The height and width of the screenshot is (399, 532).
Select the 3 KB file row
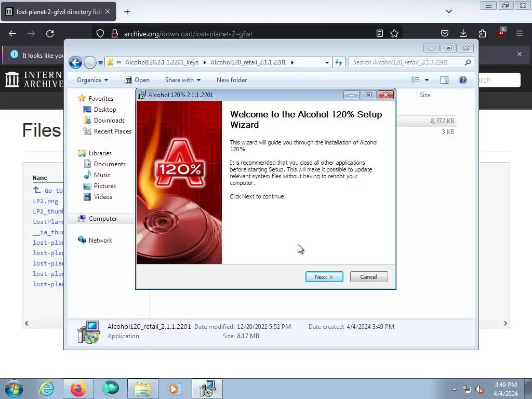425,131
